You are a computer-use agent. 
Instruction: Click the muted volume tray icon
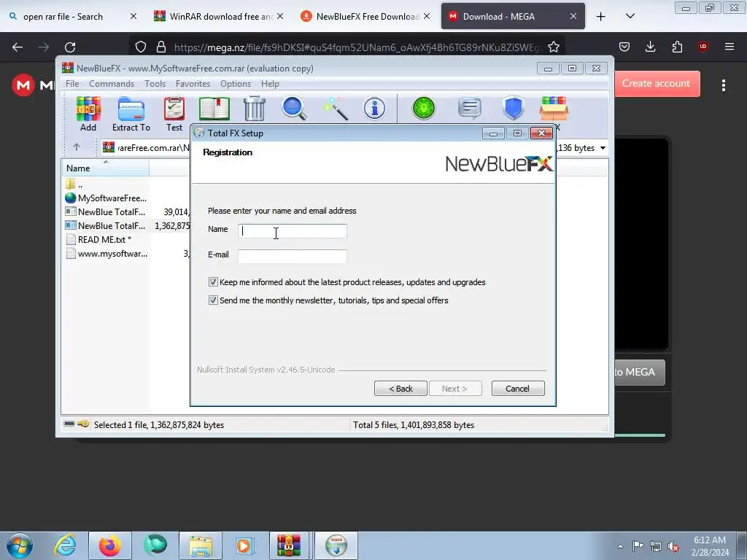click(x=673, y=547)
